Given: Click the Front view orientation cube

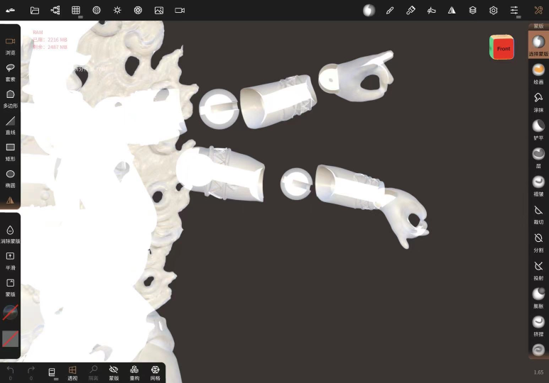Looking at the screenshot, I should pos(502,47).
